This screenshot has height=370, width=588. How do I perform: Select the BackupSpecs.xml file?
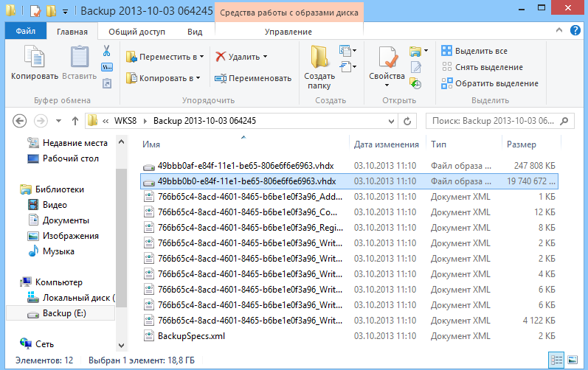pos(191,336)
